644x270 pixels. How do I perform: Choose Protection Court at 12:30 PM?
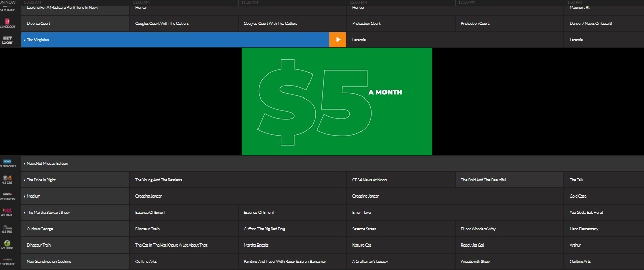509,23
